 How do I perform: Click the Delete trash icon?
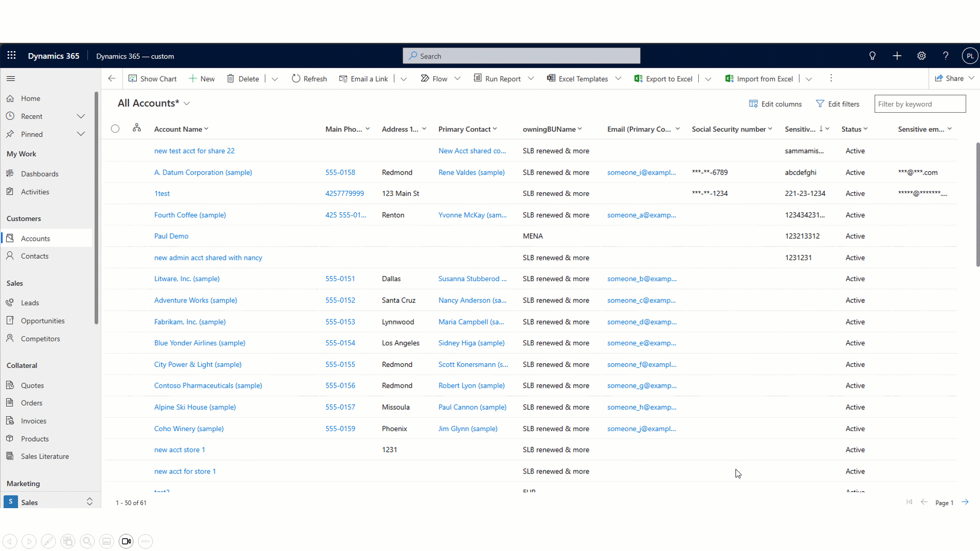[231, 79]
